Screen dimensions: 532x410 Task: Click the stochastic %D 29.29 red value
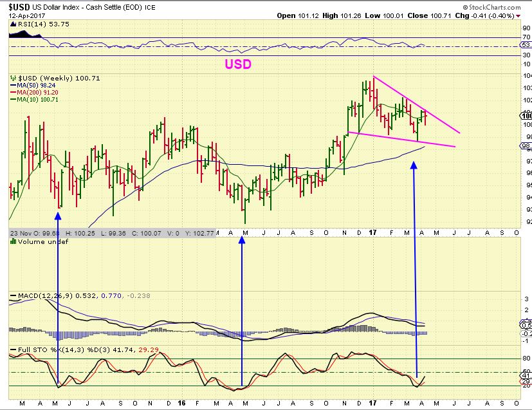point(149,349)
